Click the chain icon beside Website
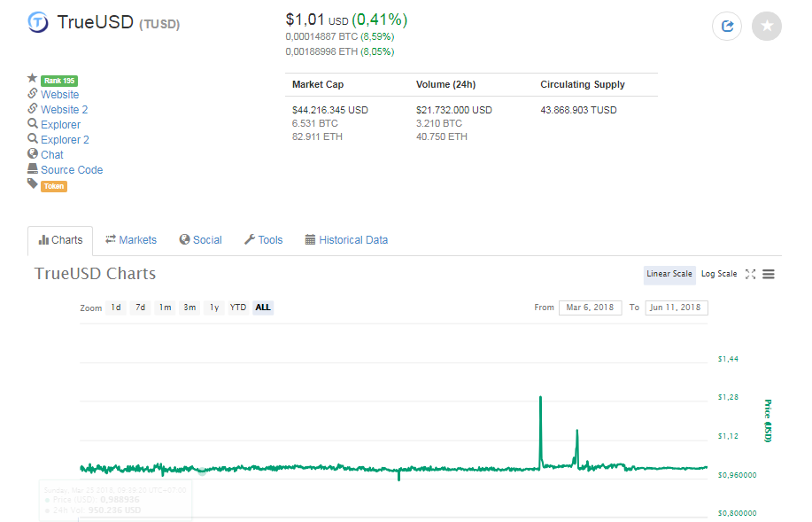Viewport: 812px width, 522px height. pyautogui.click(x=32, y=93)
